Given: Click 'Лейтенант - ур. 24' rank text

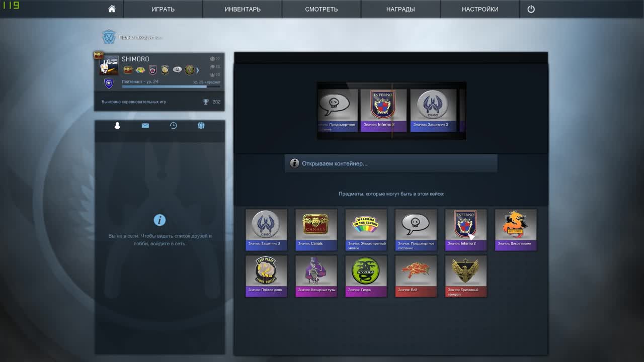Looking at the screenshot, I should [140, 81].
